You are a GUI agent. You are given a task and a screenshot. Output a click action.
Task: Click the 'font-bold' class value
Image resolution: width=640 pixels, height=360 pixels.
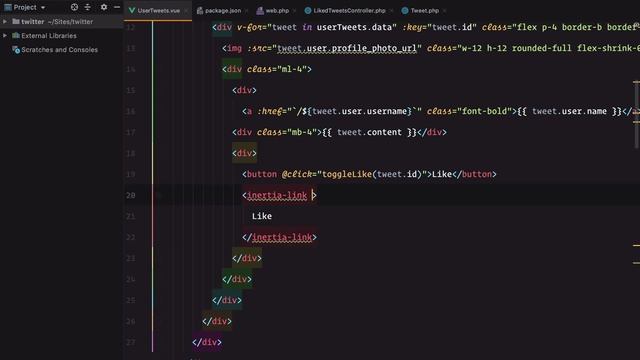click(484, 111)
